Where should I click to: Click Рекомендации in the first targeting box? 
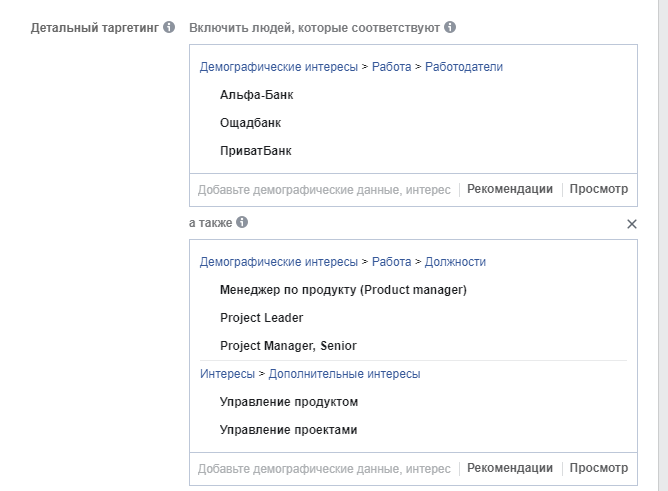(x=510, y=189)
